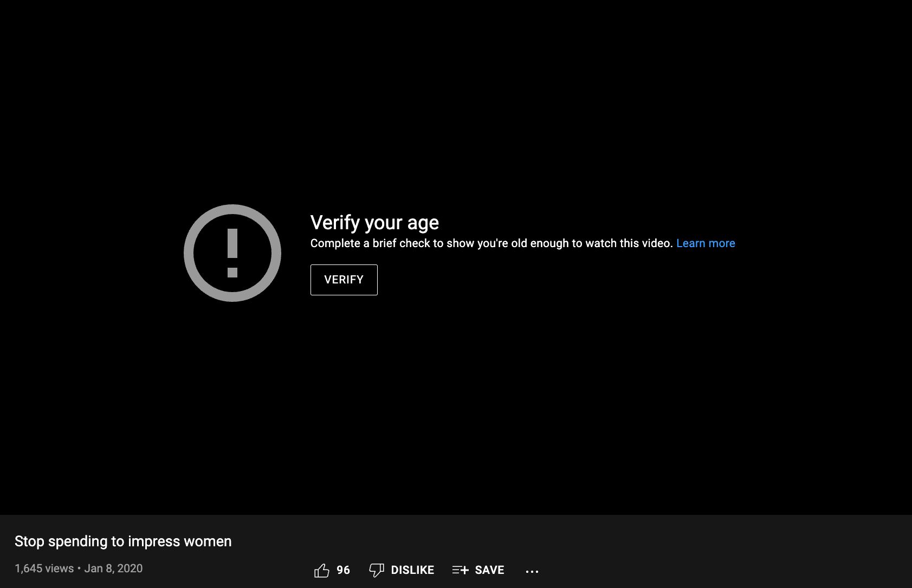
Task: Click the SAVE text label
Action: tap(489, 570)
